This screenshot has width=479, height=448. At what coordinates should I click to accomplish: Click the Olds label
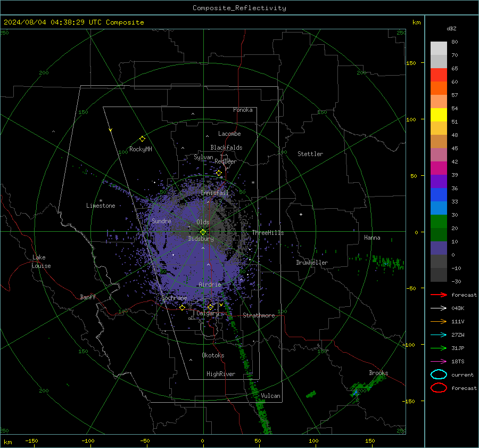203,222
